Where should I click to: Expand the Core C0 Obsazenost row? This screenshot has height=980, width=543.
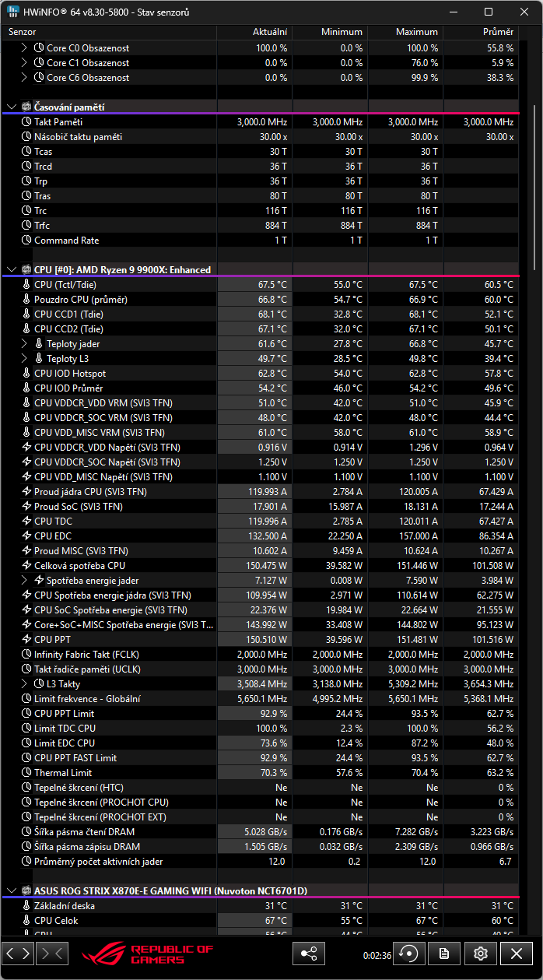[x=25, y=48]
